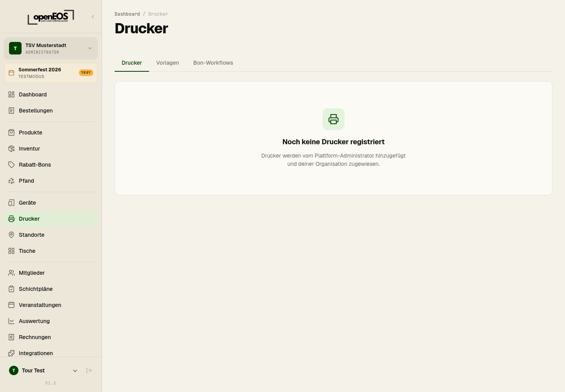Screen dimensions: 565x392
Task: Click the Geräte device icon
Action: pos(11,203)
